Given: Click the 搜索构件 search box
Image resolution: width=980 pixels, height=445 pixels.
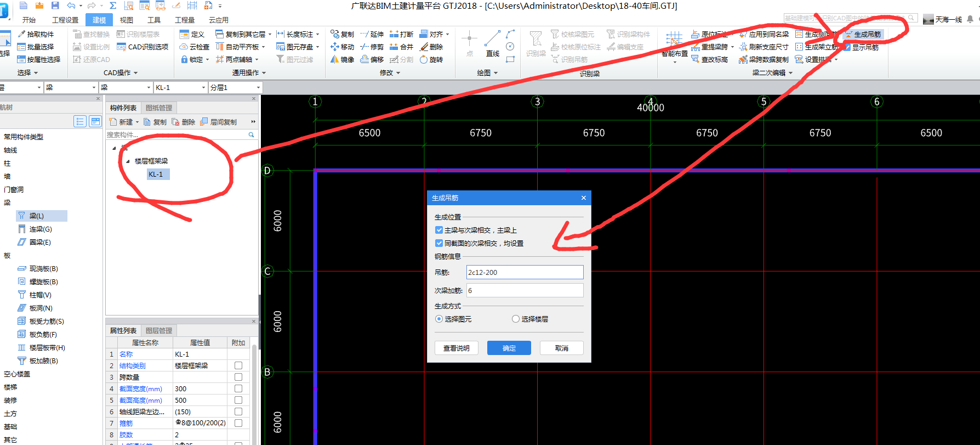Looking at the screenshot, I should 181,134.
